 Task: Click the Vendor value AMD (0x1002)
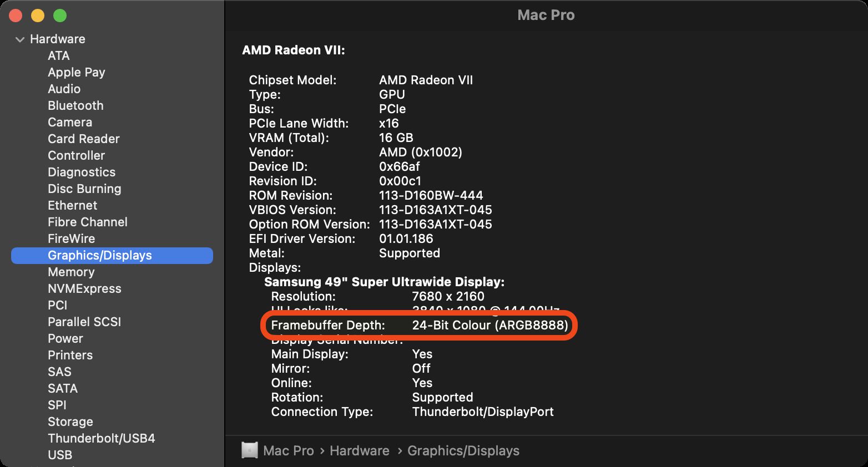pyautogui.click(x=420, y=153)
